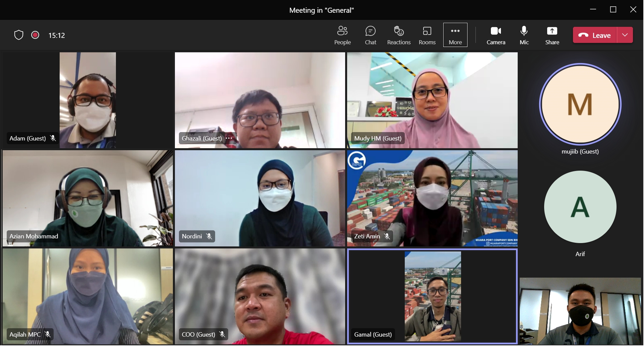Image resolution: width=644 pixels, height=346 pixels.
Task: Leave the meeting
Action: click(595, 35)
